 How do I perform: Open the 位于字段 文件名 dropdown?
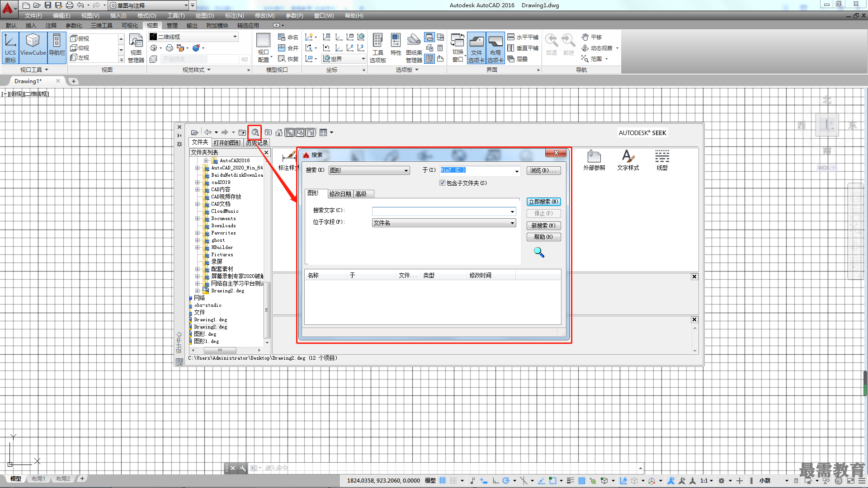444,223
